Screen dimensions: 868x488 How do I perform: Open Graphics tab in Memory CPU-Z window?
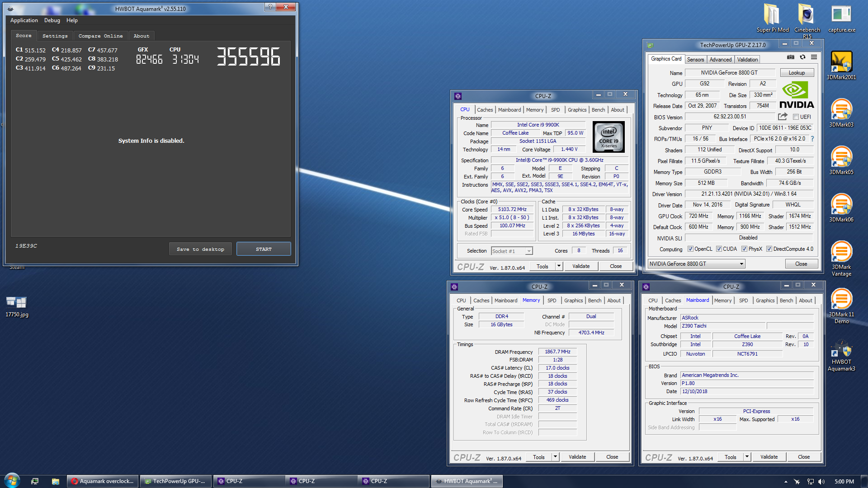point(573,300)
